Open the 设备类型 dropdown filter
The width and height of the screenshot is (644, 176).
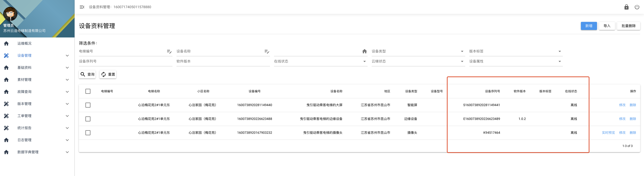coord(417,51)
